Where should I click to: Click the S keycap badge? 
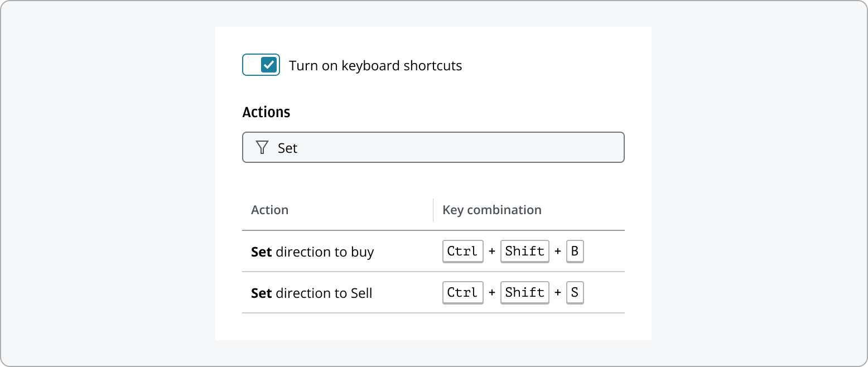click(575, 292)
